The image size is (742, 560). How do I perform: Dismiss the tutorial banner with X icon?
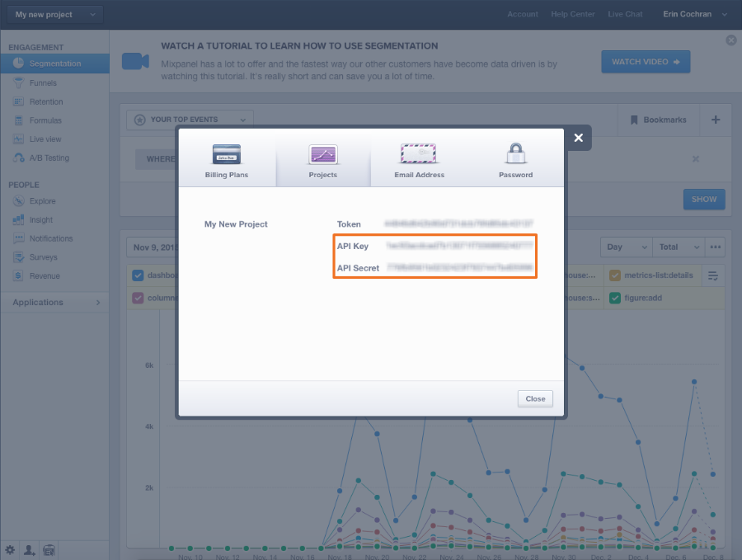tap(730, 40)
